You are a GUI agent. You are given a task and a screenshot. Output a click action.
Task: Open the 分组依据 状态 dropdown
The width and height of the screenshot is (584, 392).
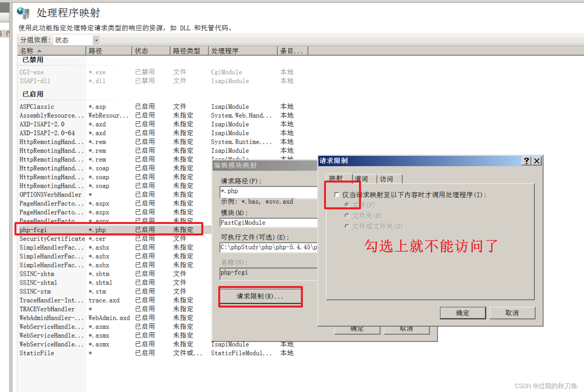click(96, 40)
